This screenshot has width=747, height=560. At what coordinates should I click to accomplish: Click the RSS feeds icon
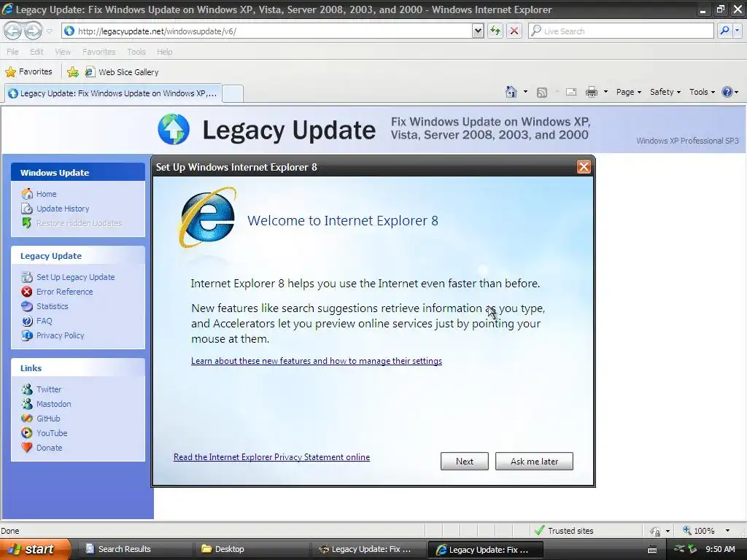542,93
